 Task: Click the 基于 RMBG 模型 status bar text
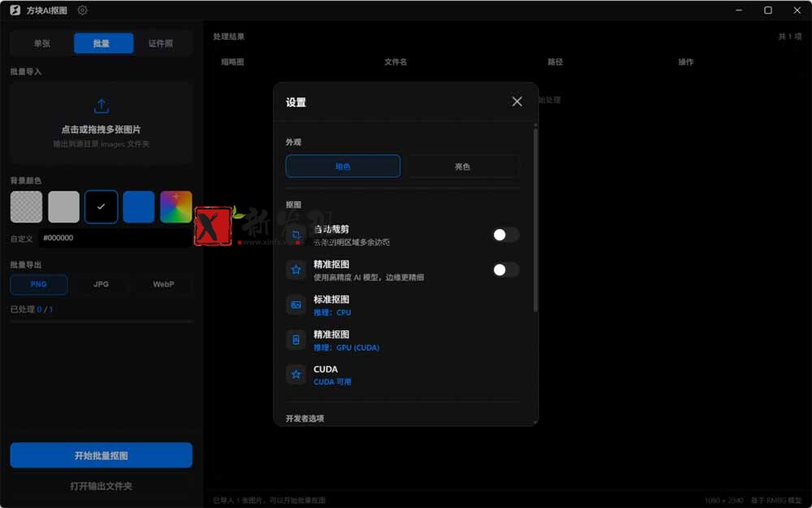[x=776, y=500]
